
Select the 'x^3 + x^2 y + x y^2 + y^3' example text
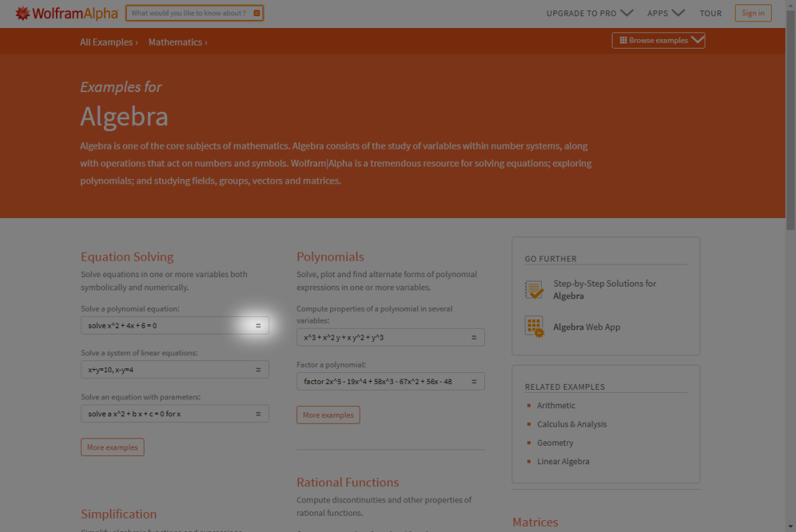click(x=343, y=337)
